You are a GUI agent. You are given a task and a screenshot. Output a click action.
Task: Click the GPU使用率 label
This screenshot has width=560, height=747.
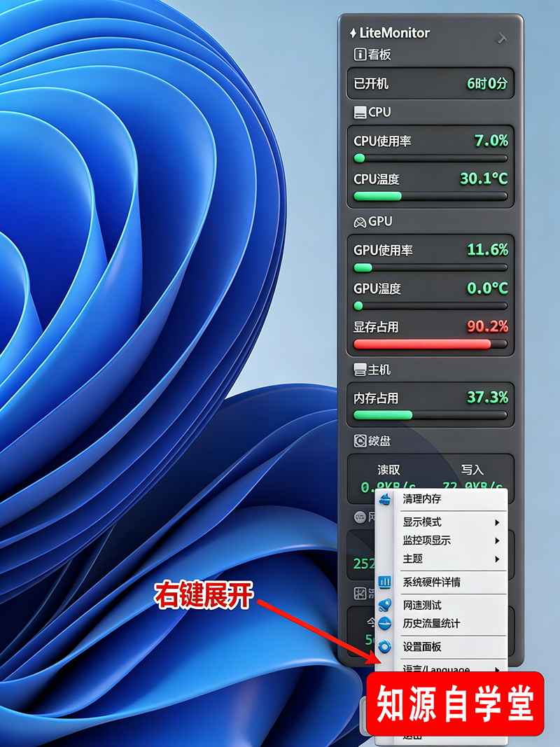pos(383,250)
